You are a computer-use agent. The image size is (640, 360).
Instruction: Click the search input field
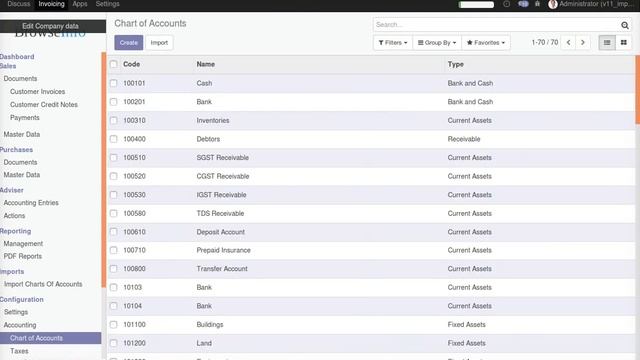point(496,24)
